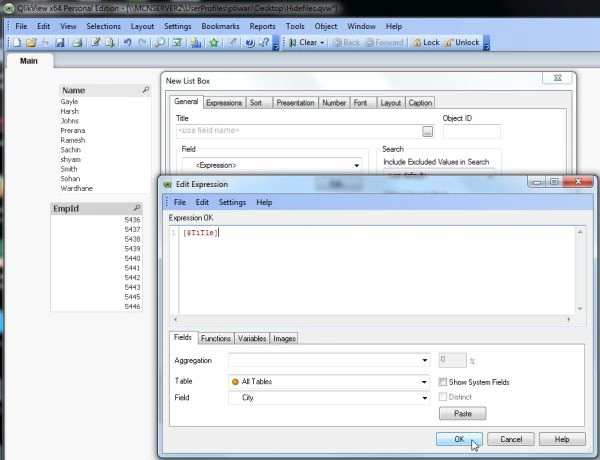
Task: Add bookmark using the green star icon
Action: tap(214, 42)
